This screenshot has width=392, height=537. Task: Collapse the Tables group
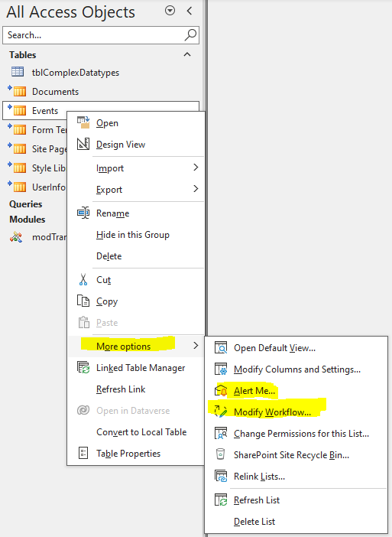click(187, 54)
